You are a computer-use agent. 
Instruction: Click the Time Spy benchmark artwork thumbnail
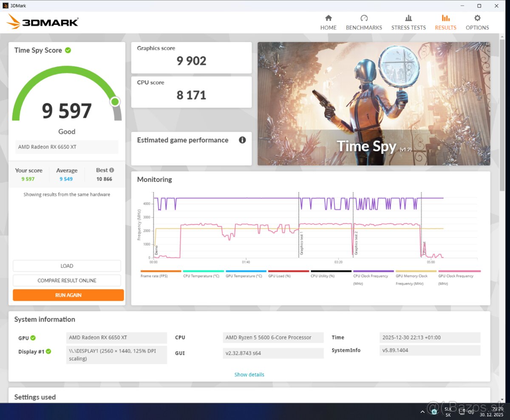point(374,104)
